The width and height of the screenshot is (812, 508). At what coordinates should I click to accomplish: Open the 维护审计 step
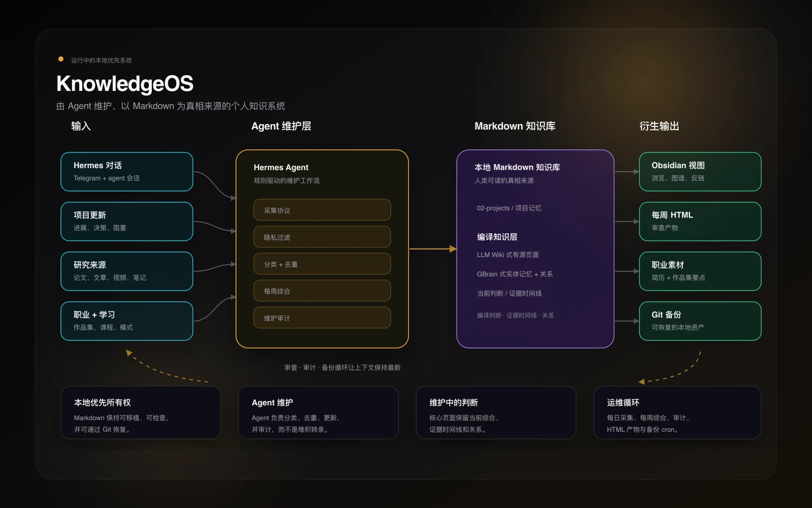(322, 317)
